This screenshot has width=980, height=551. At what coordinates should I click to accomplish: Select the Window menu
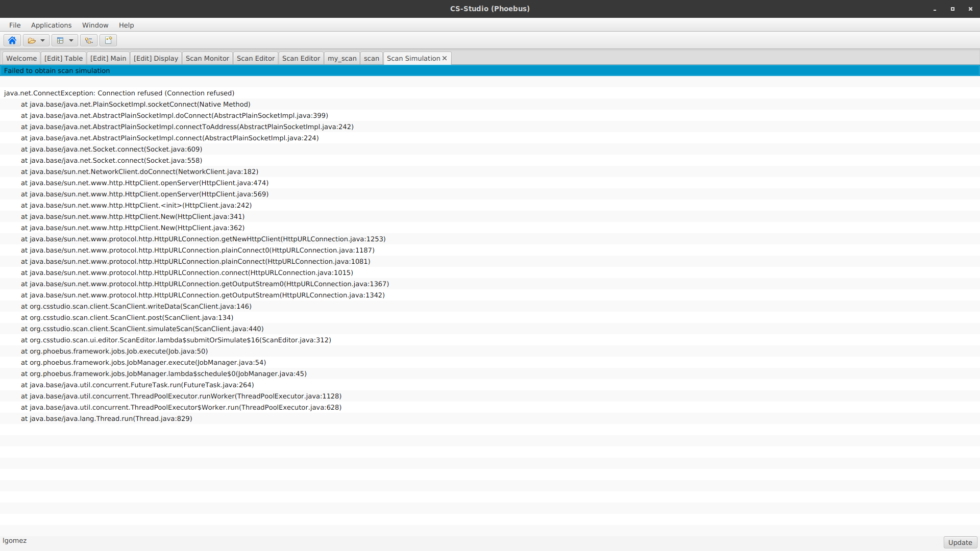95,25
